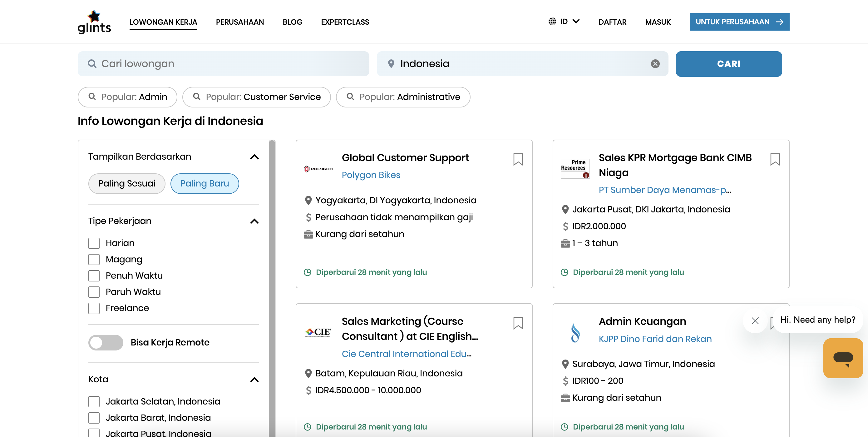Viewport: 868px width, 437px height.
Task: Click the Cari lowongan search field
Action: click(x=224, y=64)
